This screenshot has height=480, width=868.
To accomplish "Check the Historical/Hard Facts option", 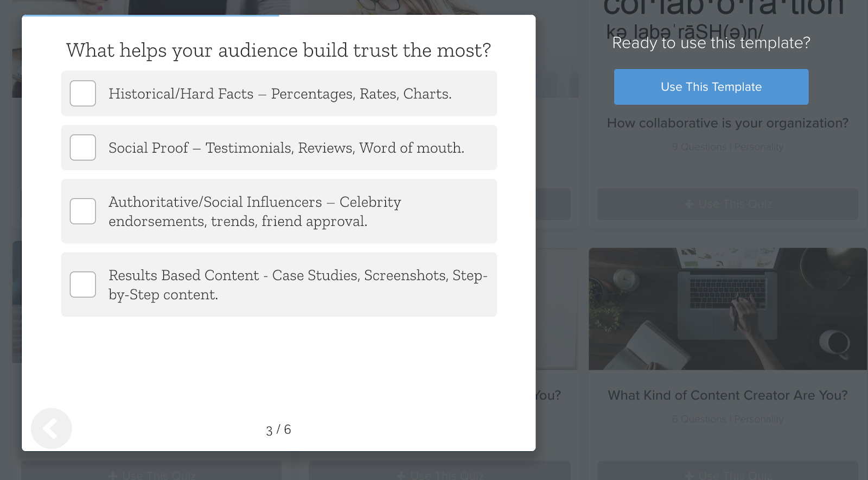I will (82, 93).
